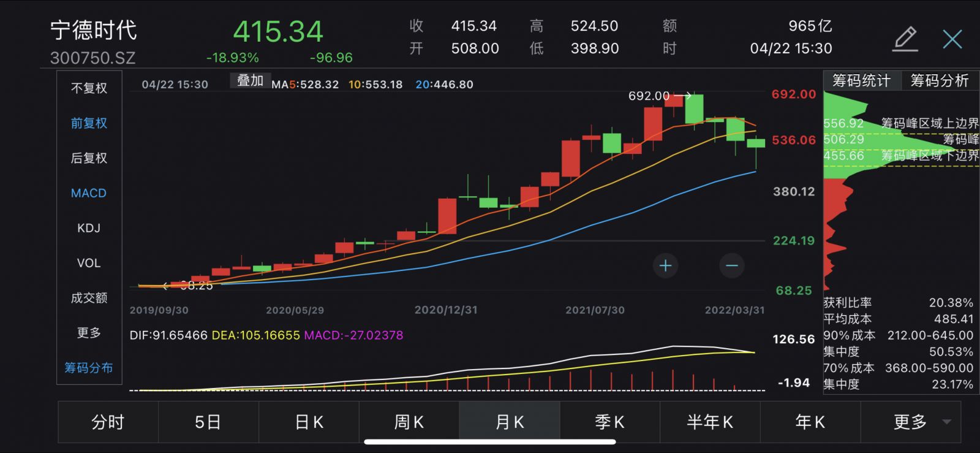Select 后复权 price adjustment option
The width and height of the screenshot is (980, 453).
click(89, 158)
